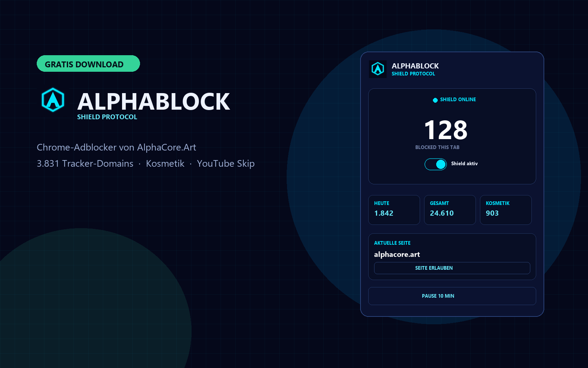
Task: Select the GESAMT 24.610 stat card
Action: tap(450, 210)
